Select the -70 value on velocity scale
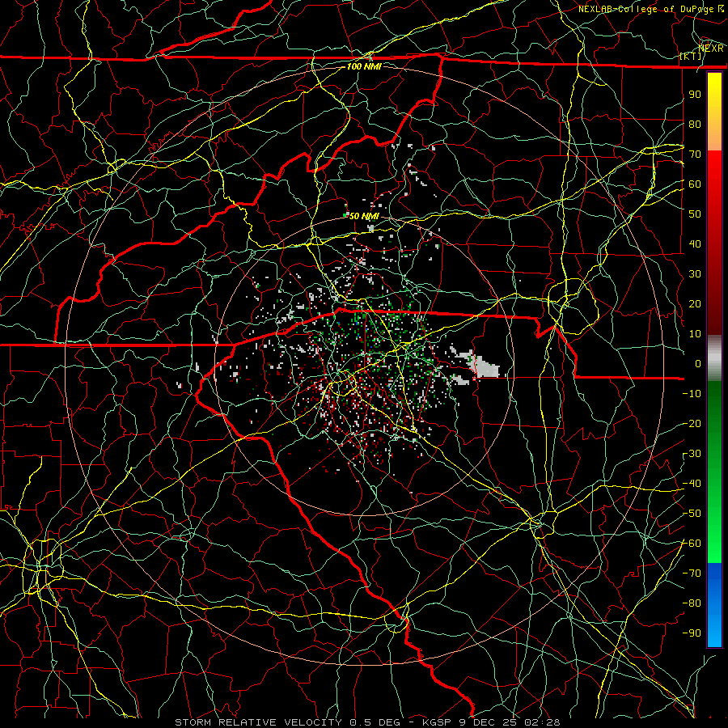The image size is (728, 728). (692, 574)
